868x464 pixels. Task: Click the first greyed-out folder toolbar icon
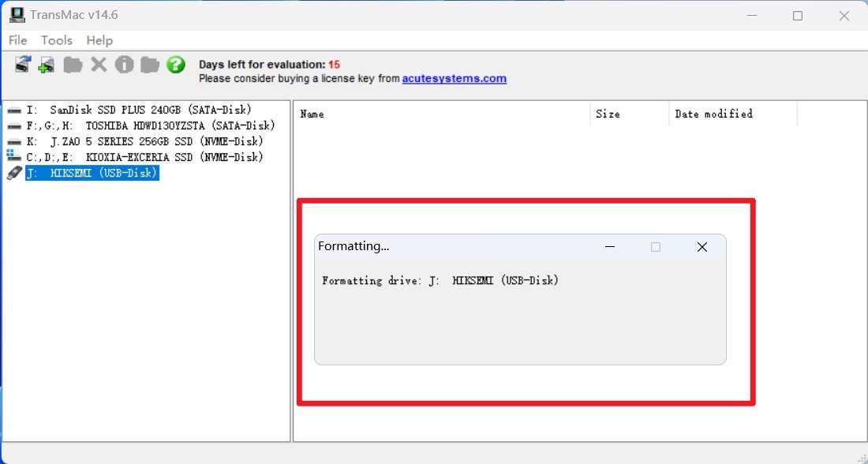point(73,65)
